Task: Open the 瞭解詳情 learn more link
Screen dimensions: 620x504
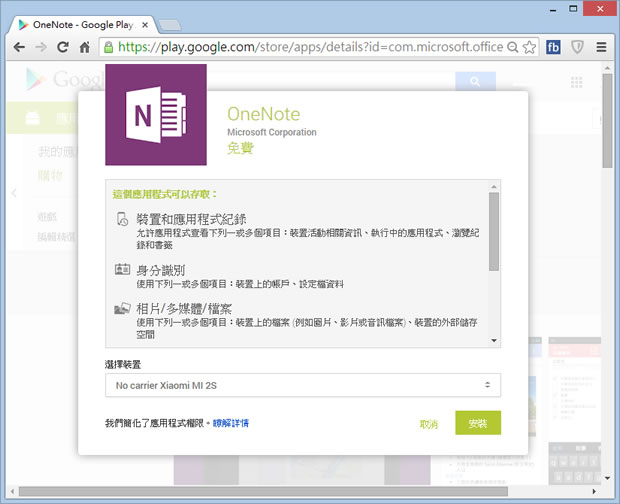Action: click(x=231, y=423)
